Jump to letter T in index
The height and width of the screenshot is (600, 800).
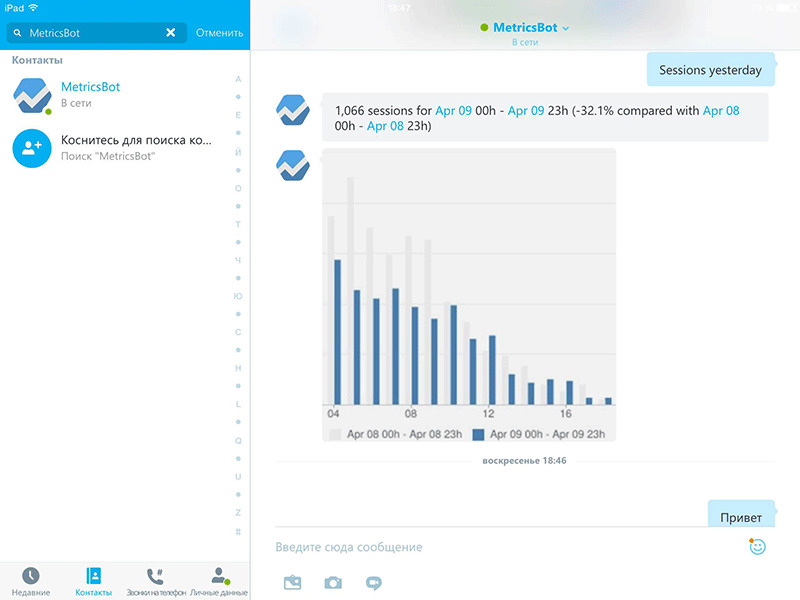tap(238, 224)
